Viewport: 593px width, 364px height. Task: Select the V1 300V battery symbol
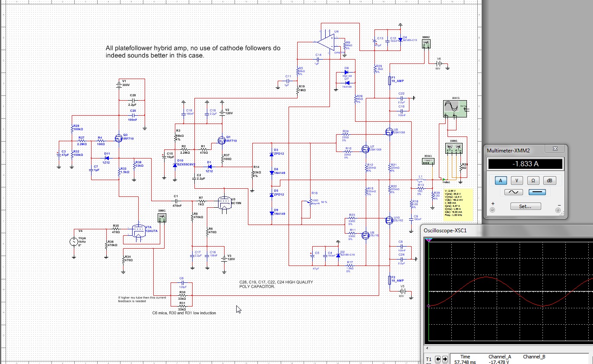pos(120,85)
